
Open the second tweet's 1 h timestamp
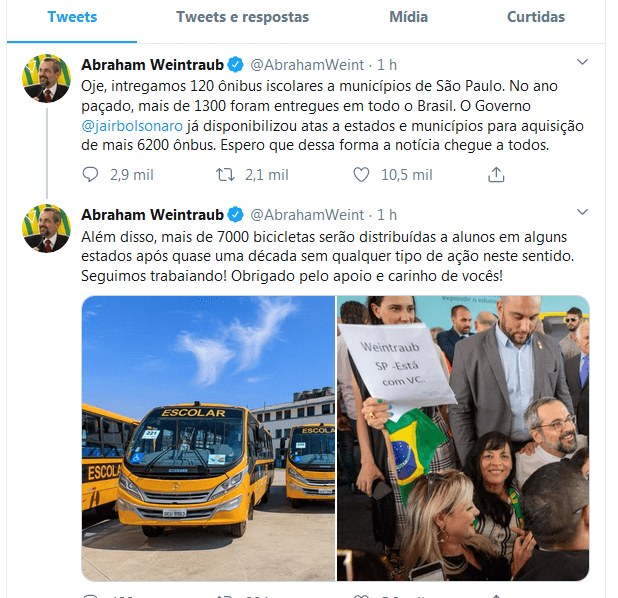coord(387,214)
